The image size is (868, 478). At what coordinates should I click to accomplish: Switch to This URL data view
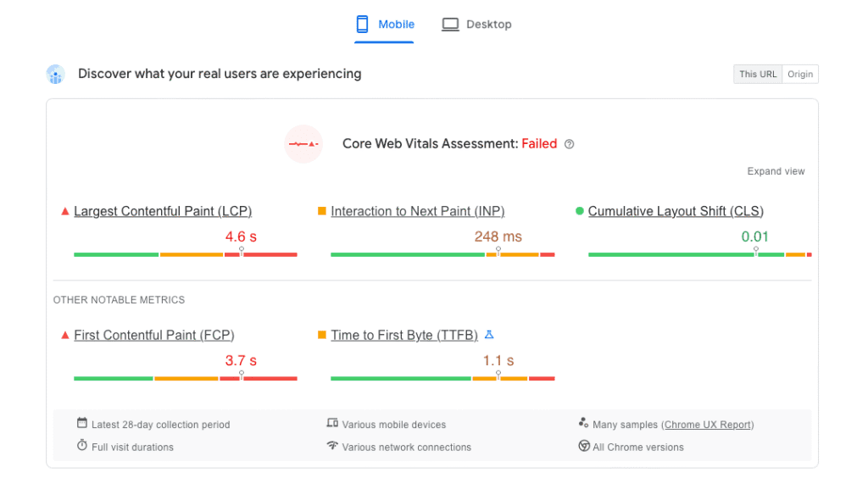point(758,75)
